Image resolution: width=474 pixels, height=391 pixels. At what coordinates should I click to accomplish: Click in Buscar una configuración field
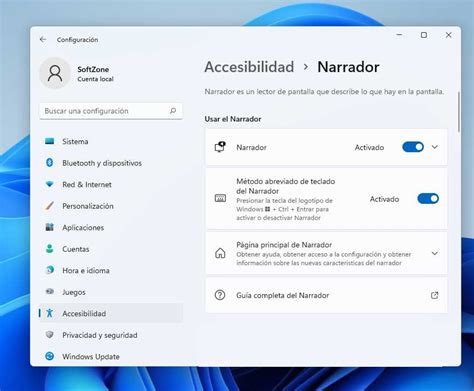111,111
